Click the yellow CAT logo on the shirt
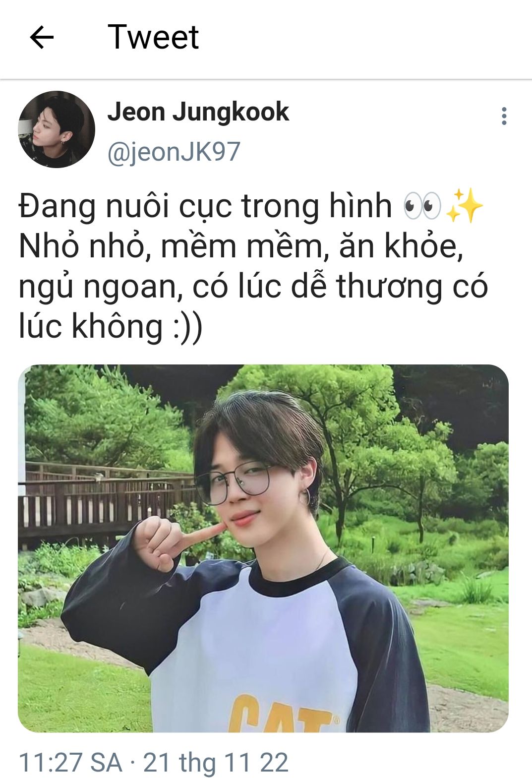532x778 pixels. click(283, 712)
